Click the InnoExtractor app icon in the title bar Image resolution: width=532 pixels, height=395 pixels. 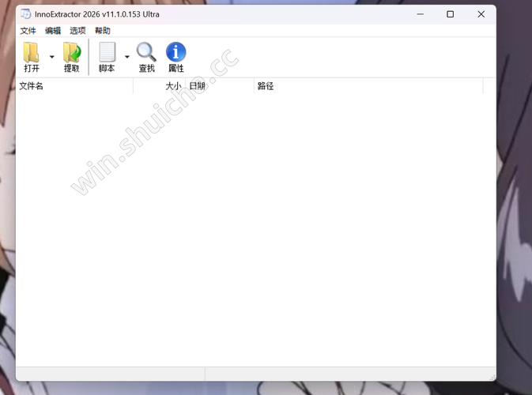click(x=26, y=14)
